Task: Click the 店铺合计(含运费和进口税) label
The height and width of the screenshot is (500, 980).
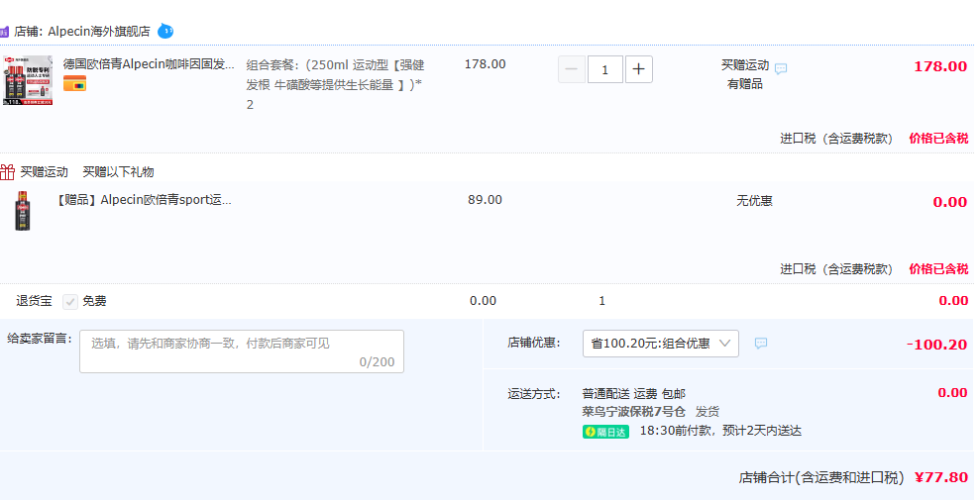Action: coord(821,478)
